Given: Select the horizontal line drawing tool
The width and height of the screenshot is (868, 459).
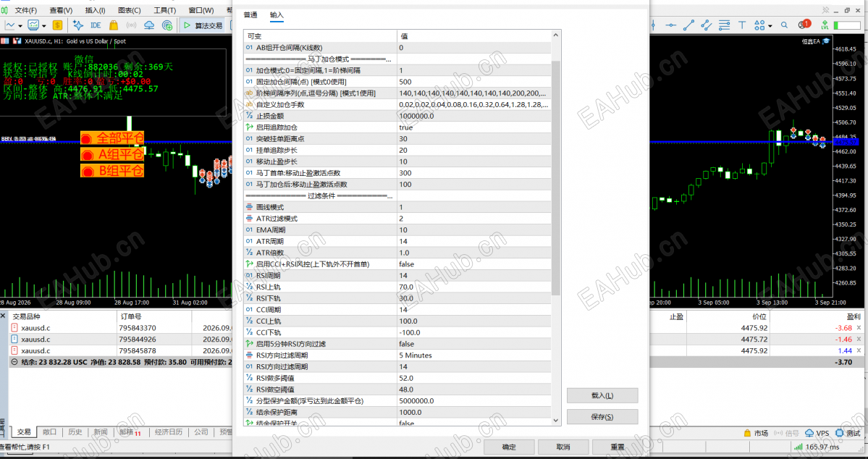Looking at the screenshot, I should click(671, 25).
